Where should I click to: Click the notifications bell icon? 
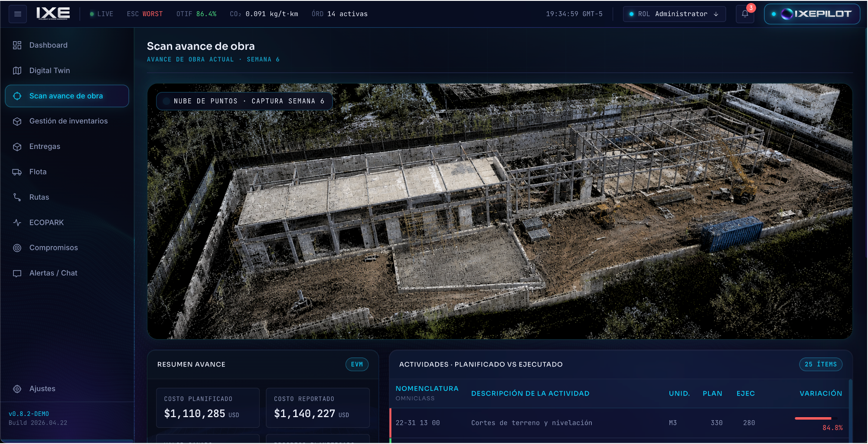[x=745, y=14]
